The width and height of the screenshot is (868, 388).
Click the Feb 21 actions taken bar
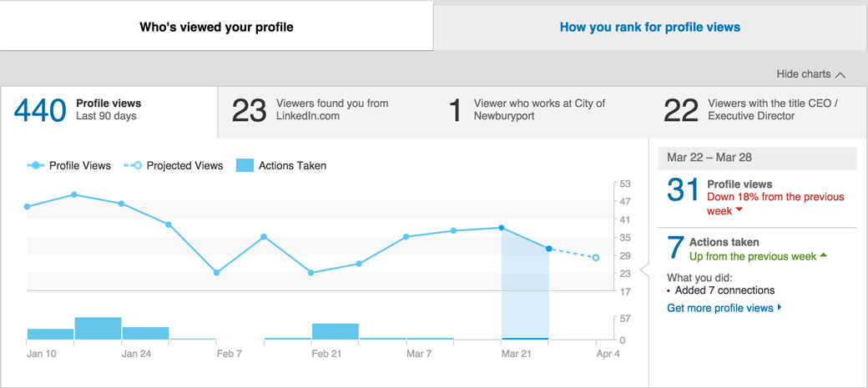click(335, 331)
